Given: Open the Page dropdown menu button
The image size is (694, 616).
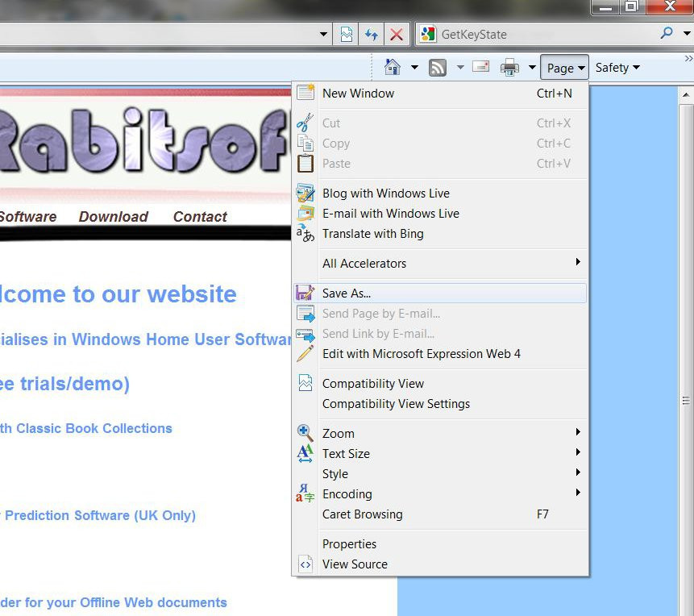Looking at the screenshot, I should point(565,68).
